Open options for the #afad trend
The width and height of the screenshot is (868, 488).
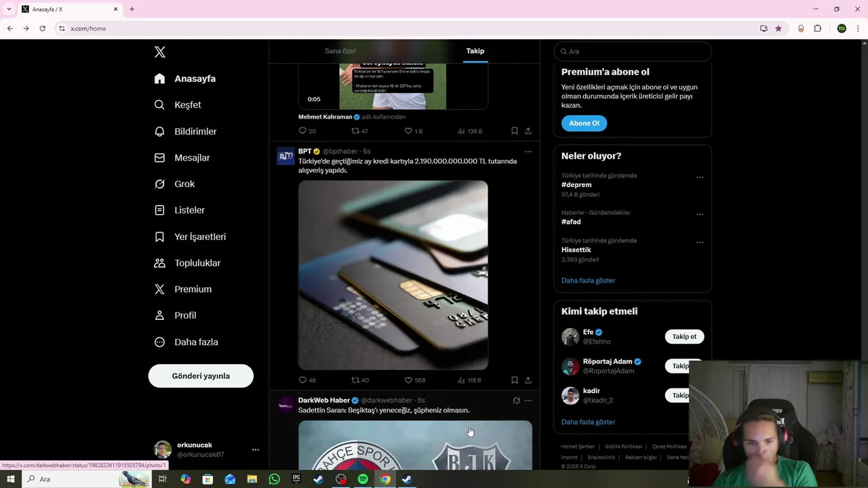click(x=700, y=215)
